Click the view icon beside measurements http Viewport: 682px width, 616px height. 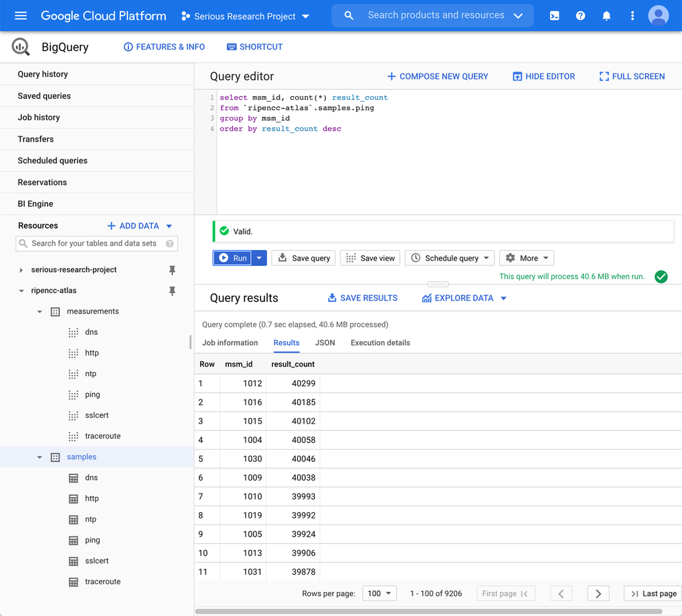[74, 353]
